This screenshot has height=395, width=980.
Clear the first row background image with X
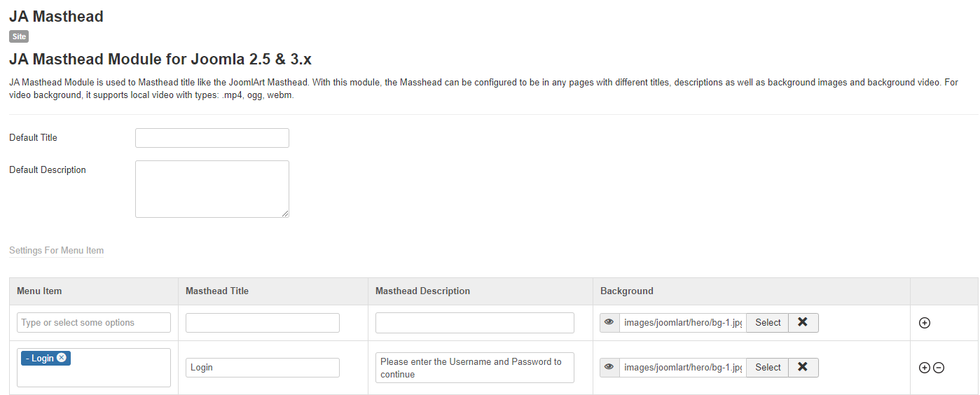(x=803, y=322)
